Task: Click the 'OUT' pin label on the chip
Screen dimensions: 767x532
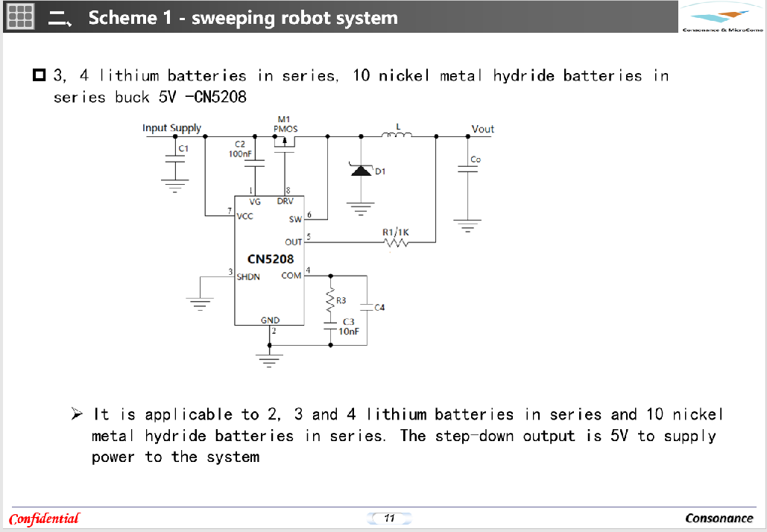Action: coord(294,242)
